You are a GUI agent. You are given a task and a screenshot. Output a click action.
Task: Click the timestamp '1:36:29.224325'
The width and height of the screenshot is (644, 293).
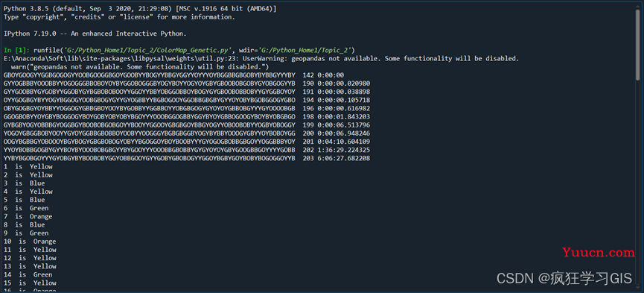[344, 150]
